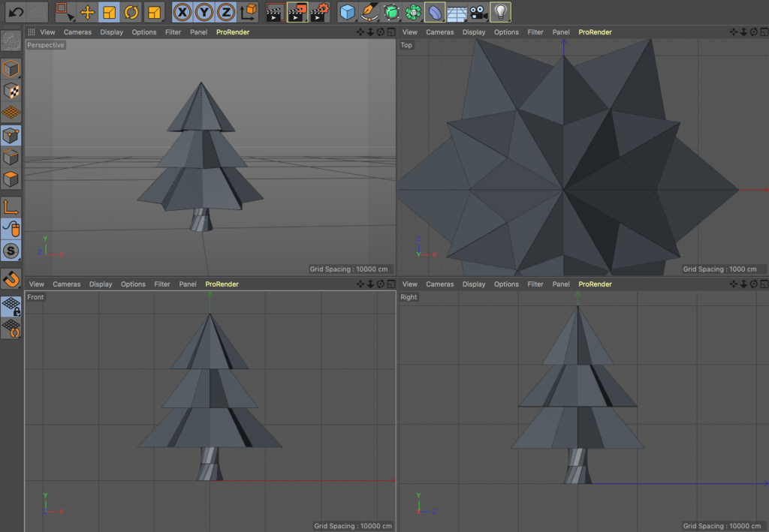Open the camera objects dropdown
This screenshot has width=769, height=532.
(478, 12)
